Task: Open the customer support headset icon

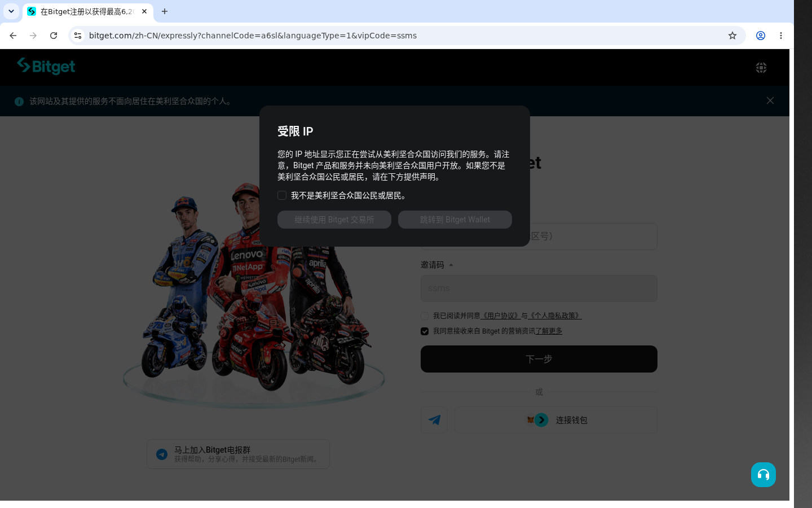Action: [764, 475]
